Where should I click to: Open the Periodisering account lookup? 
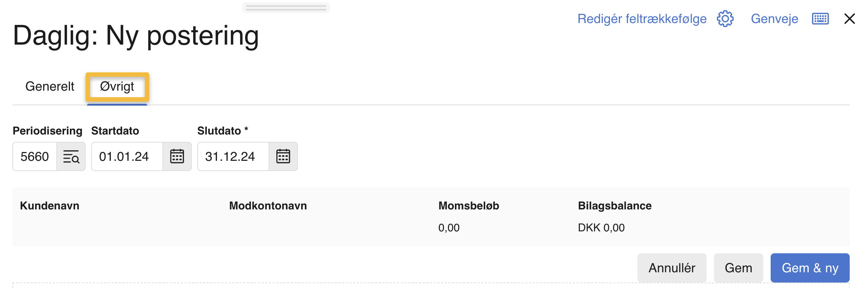click(x=71, y=157)
